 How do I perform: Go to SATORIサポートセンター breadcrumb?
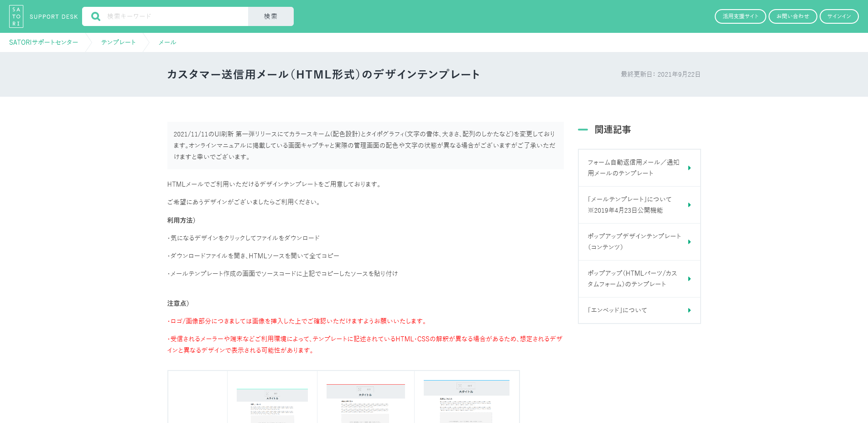click(44, 42)
